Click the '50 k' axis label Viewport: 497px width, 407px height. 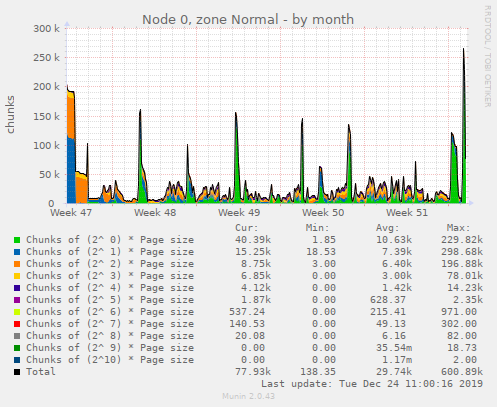coord(49,175)
